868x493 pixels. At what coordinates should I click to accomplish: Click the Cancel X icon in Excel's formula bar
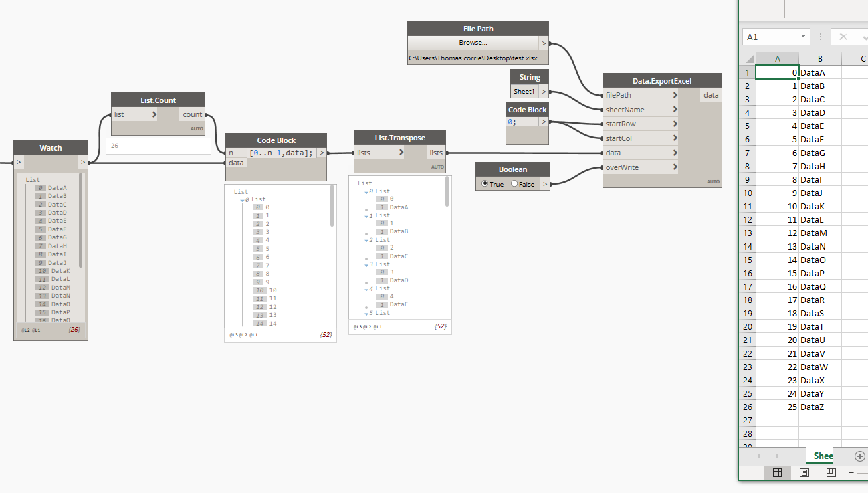point(843,37)
